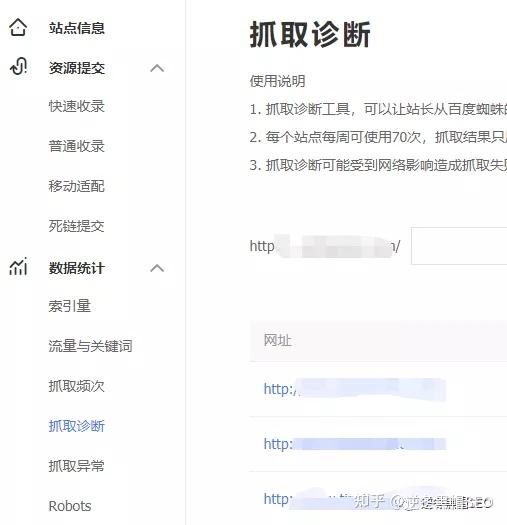Collapse the 数据统计 section chevron
This screenshot has width=507, height=525.
[157, 268]
